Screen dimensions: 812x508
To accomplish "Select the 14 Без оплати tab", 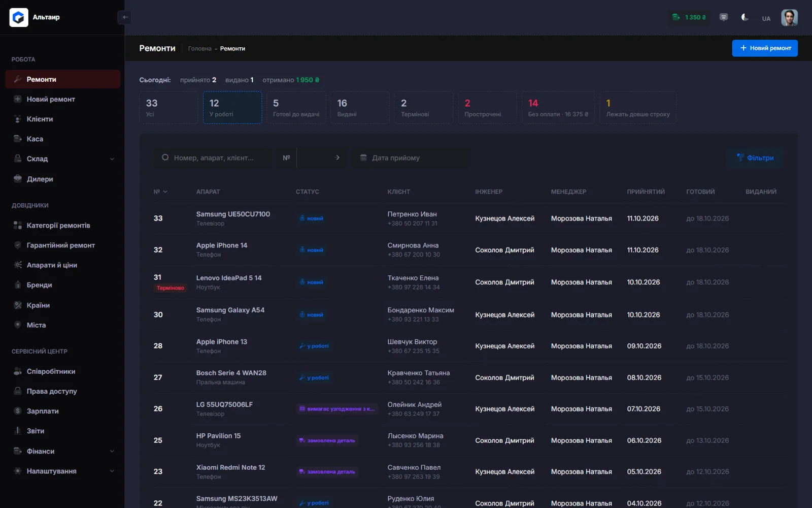I will 558,108.
